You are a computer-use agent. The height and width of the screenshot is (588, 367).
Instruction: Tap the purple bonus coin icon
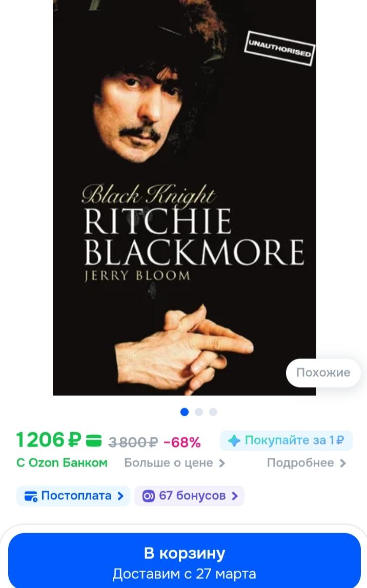pos(149,496)
